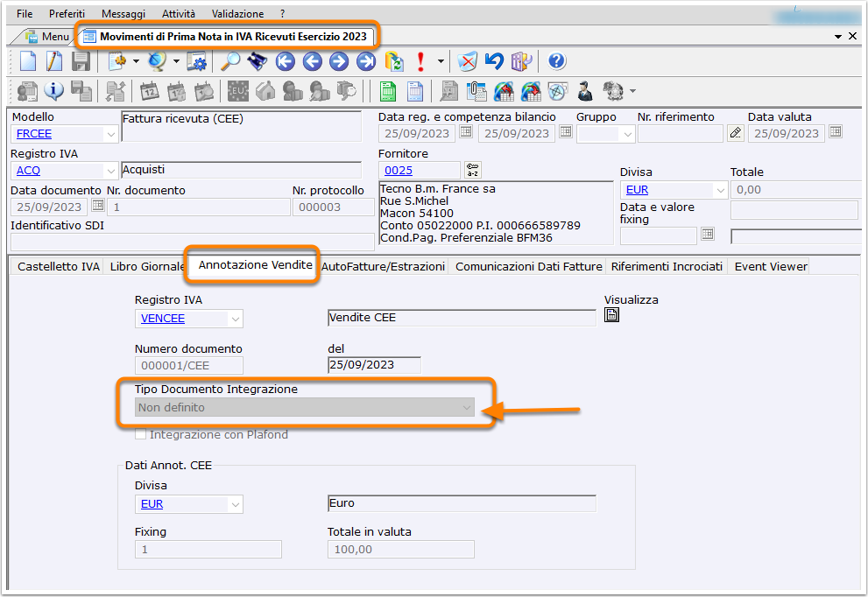868x597 pixels.
Task: Click the red exclamation mark icon
Action: (420, 61)
